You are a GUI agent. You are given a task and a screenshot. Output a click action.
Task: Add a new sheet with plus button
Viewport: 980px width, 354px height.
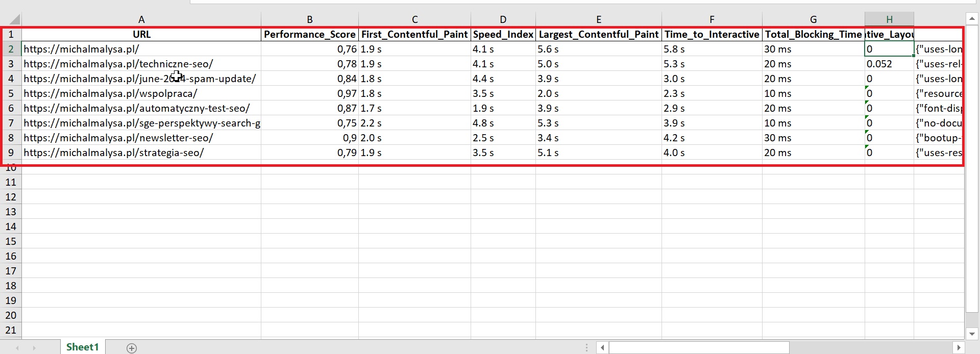click(x=132, y=348)
